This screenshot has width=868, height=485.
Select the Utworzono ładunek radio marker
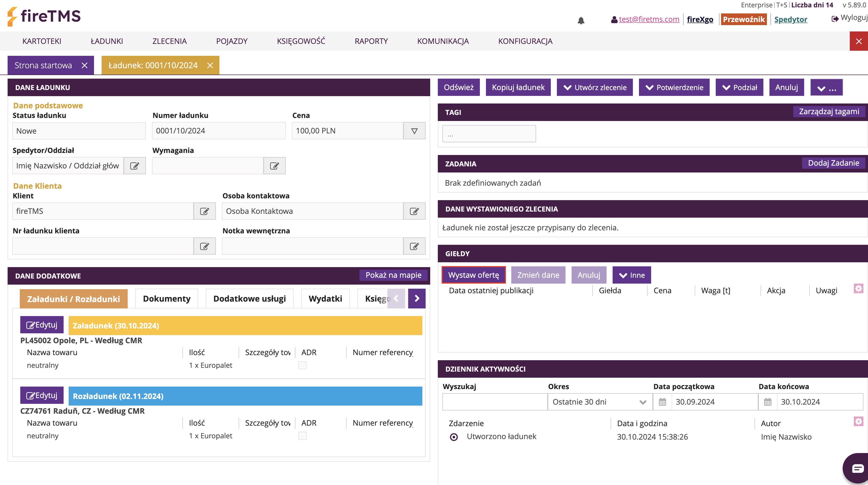[x=454, y=437]
